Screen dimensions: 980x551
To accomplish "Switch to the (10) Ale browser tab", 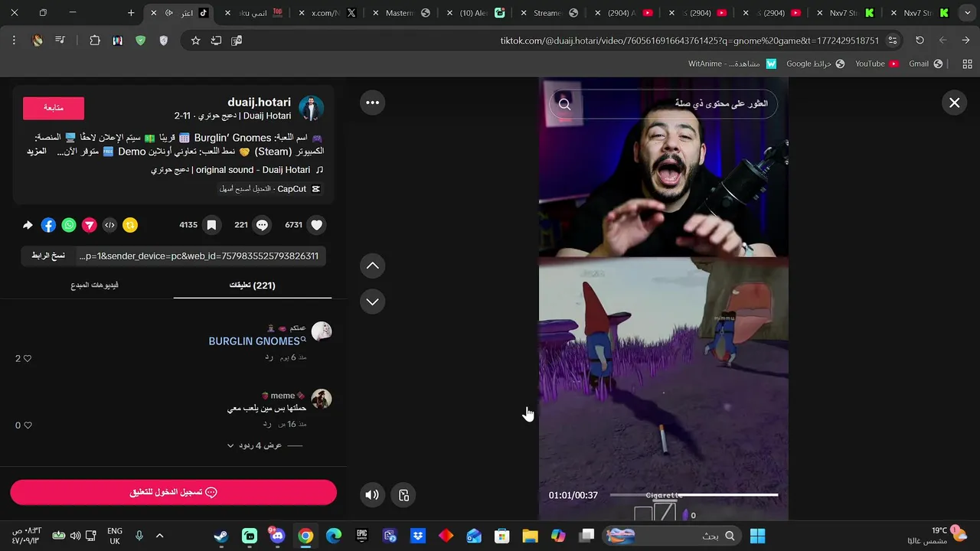I will 476,13.
